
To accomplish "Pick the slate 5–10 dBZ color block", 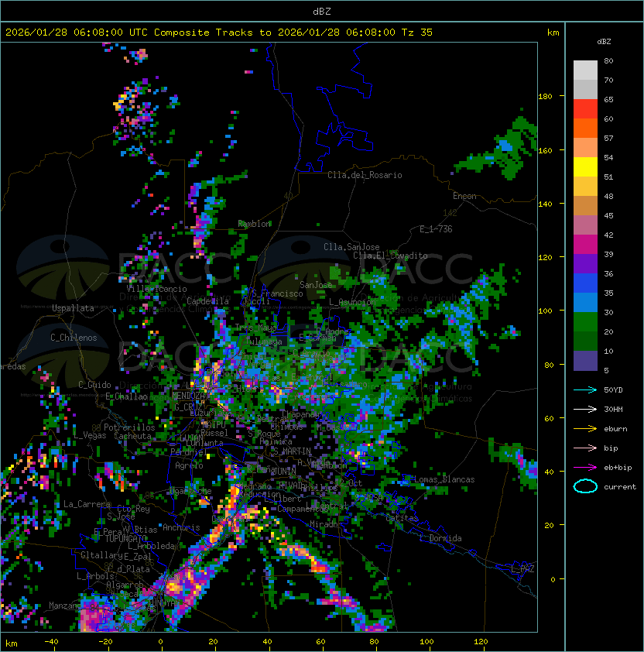I will tap(585, 361).
